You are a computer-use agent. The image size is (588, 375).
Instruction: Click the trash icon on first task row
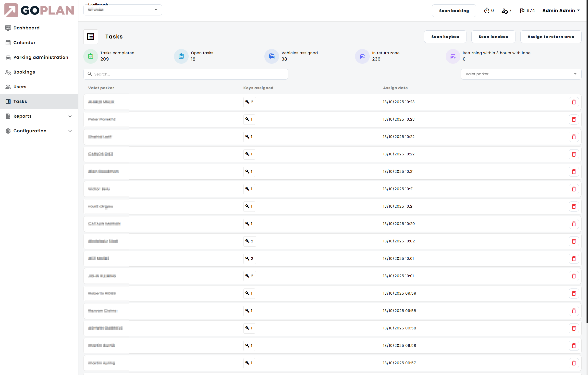click(x=574, y=102)
